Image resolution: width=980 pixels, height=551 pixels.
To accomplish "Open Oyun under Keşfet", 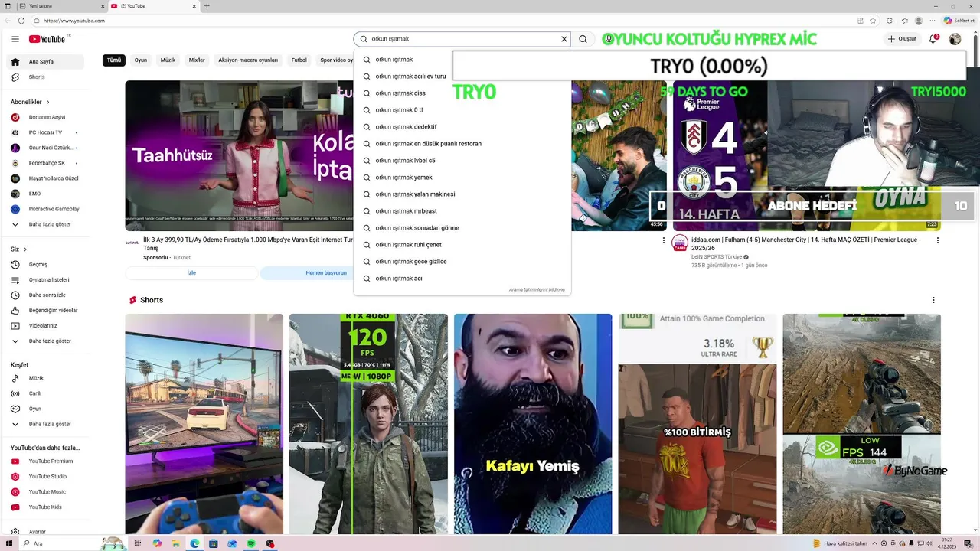I will [x=46, y=409].
